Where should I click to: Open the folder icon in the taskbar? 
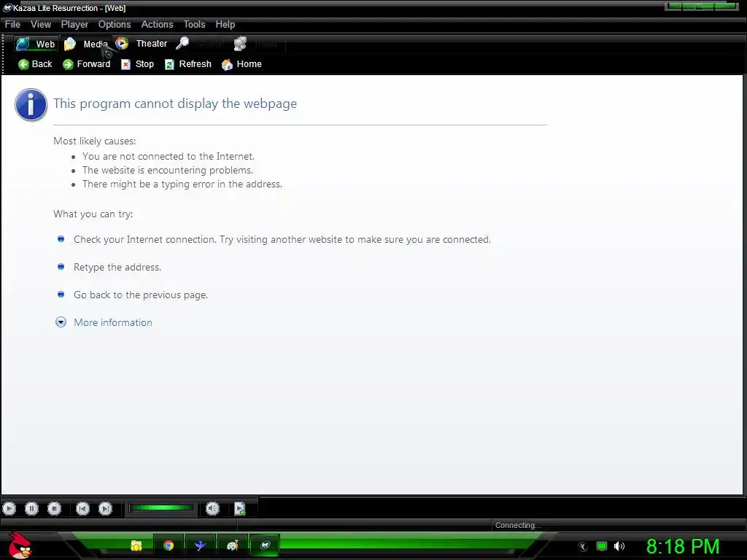tap(136, 545)
